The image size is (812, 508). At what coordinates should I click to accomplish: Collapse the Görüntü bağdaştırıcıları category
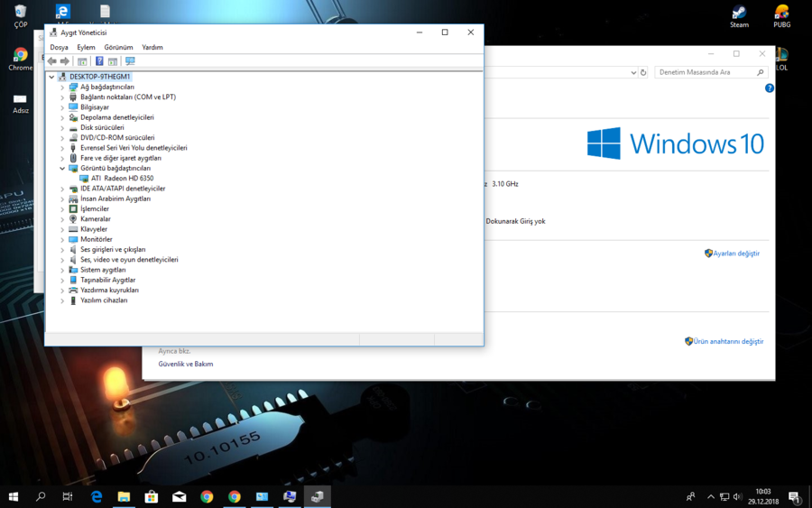pos(62,169)
